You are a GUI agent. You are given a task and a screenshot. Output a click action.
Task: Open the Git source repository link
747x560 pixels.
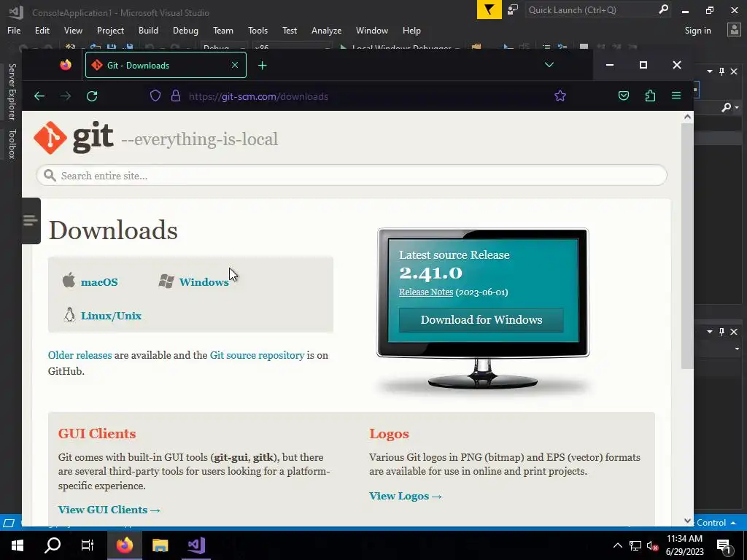257,355
